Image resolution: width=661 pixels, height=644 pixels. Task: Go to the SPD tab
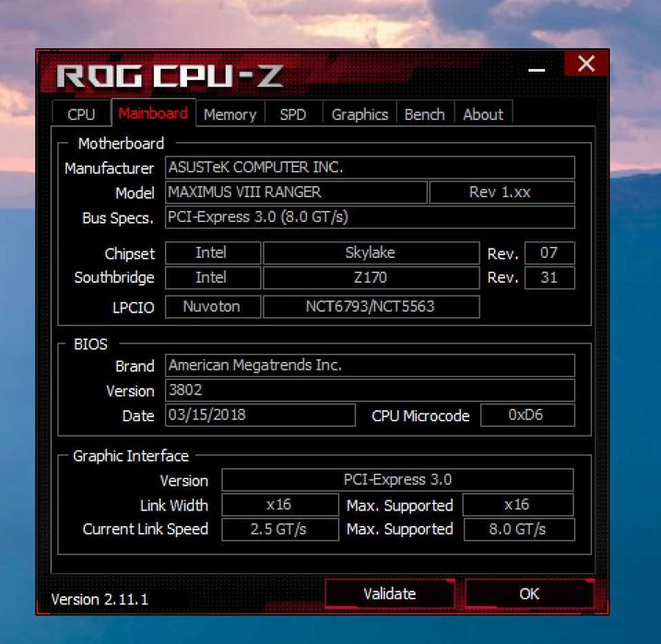pyautogui.click(x=293, y=114)
